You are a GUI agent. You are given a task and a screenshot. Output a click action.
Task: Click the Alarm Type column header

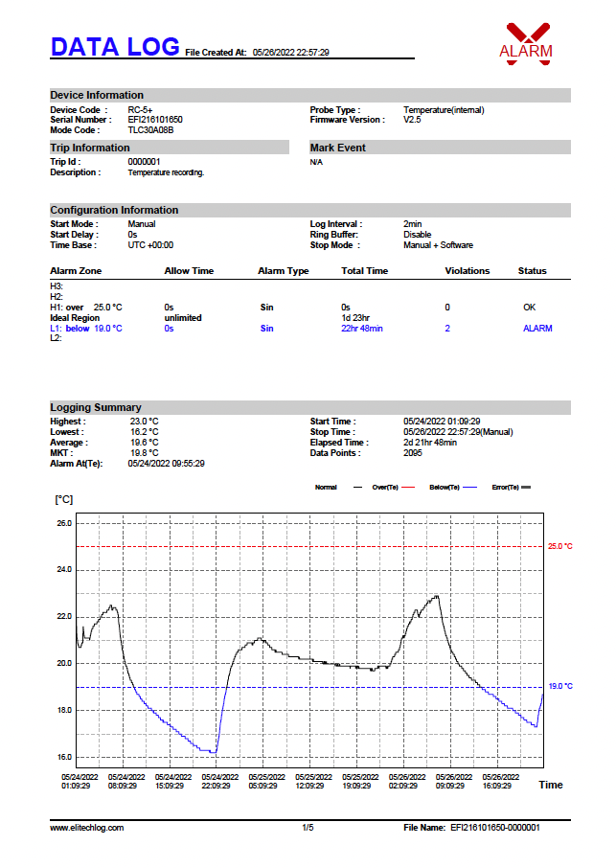pos(284,271)
